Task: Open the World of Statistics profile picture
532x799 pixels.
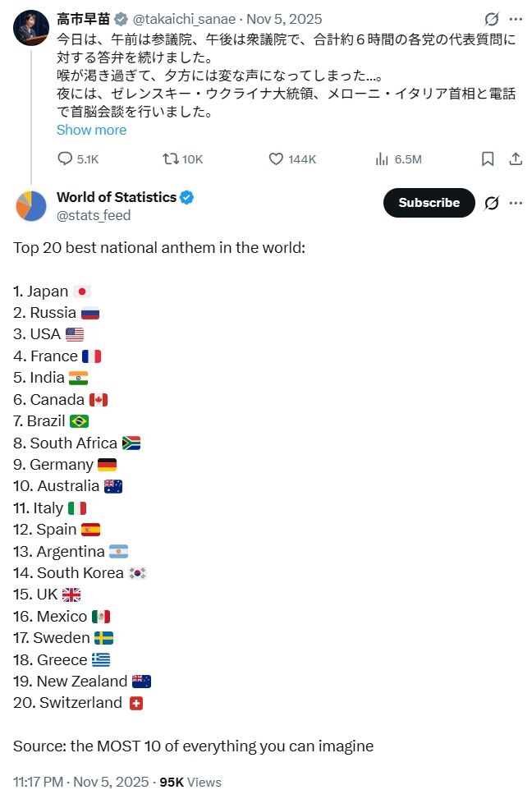Action: point(31,205)
